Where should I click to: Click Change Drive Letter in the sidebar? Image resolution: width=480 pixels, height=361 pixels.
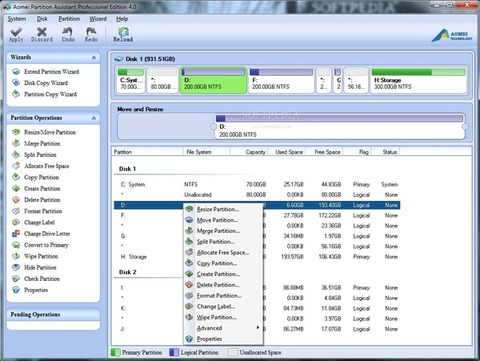[47, 234]
